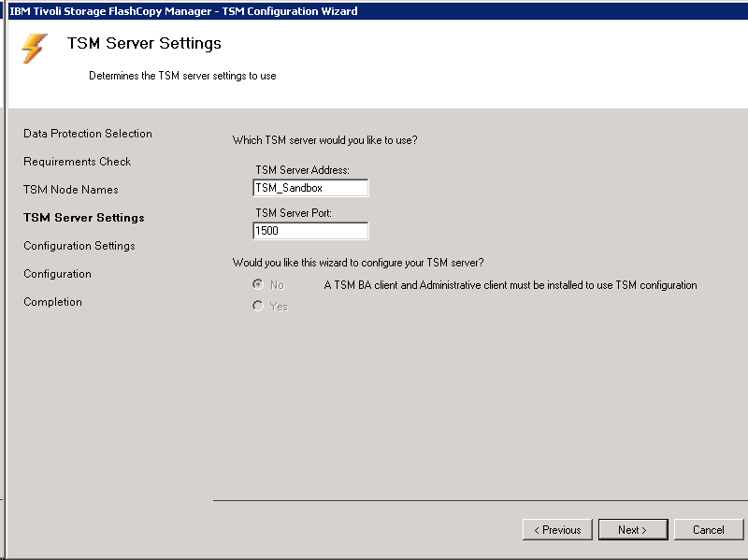Cancel the TSM Configuration Wizard
748x560 pixels.
tap(709, 530)
